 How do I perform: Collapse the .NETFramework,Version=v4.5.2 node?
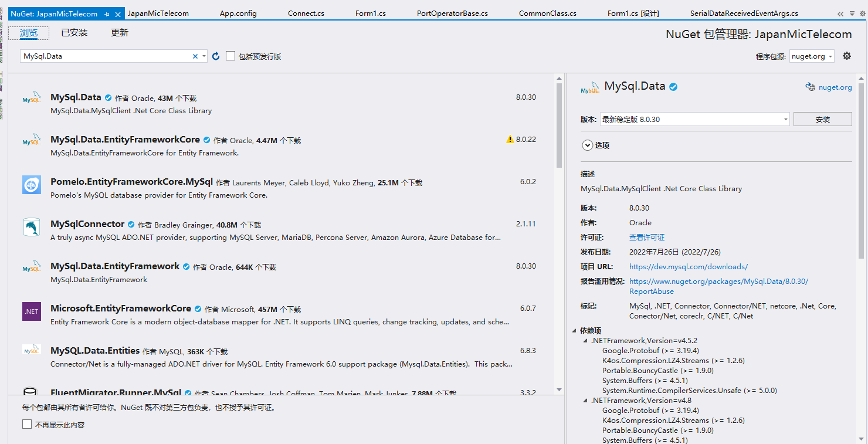[585, 341]
